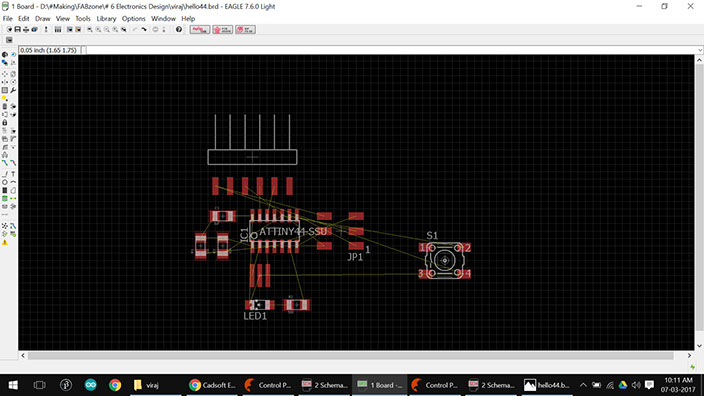Select the Route airwire tool
The image size is (704, 396).
click(x=5, y=163)
